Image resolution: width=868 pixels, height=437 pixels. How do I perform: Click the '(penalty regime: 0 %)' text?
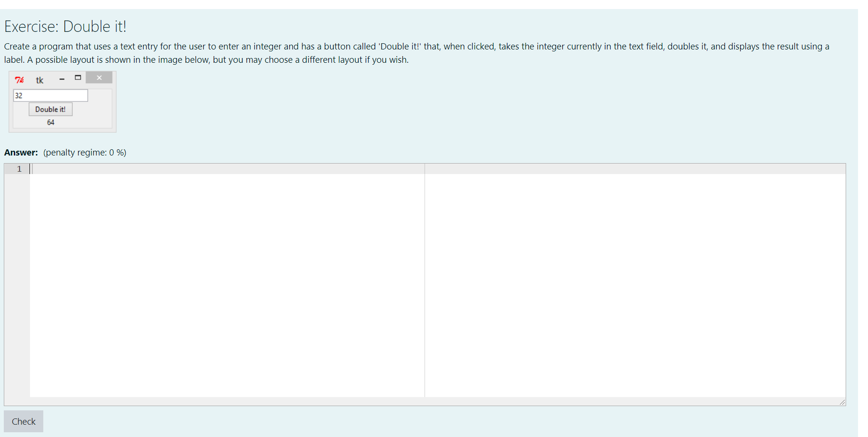[x=85, y=152]
